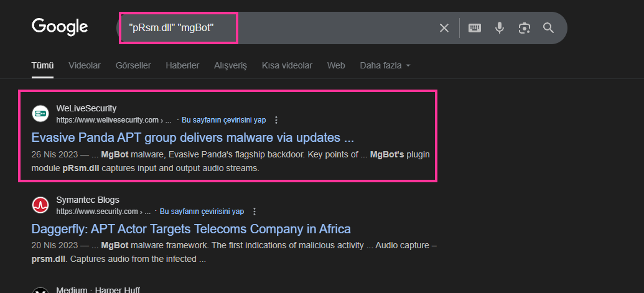This screenshot has height=293, width=644.
Task: Open three-dot menu for Symantec Blogs result
Action: 254,212
